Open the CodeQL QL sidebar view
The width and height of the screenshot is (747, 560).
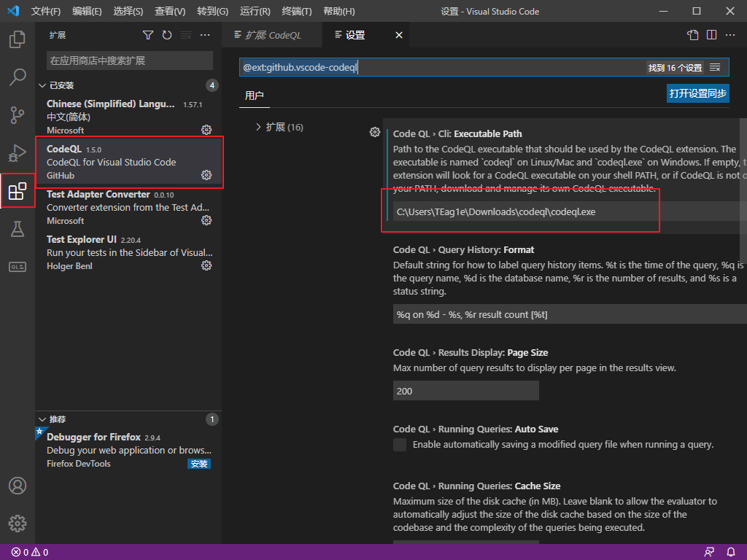[18, 267]
